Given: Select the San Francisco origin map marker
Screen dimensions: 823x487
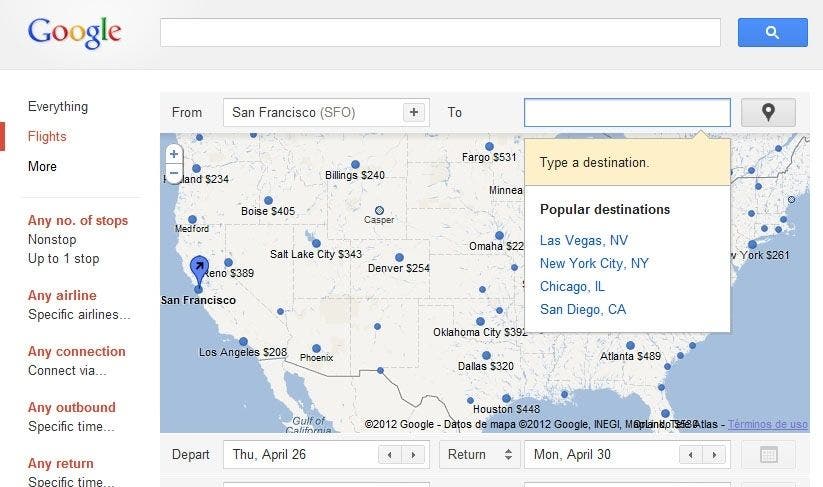Looking at the screenshot, I should (199, 270).
